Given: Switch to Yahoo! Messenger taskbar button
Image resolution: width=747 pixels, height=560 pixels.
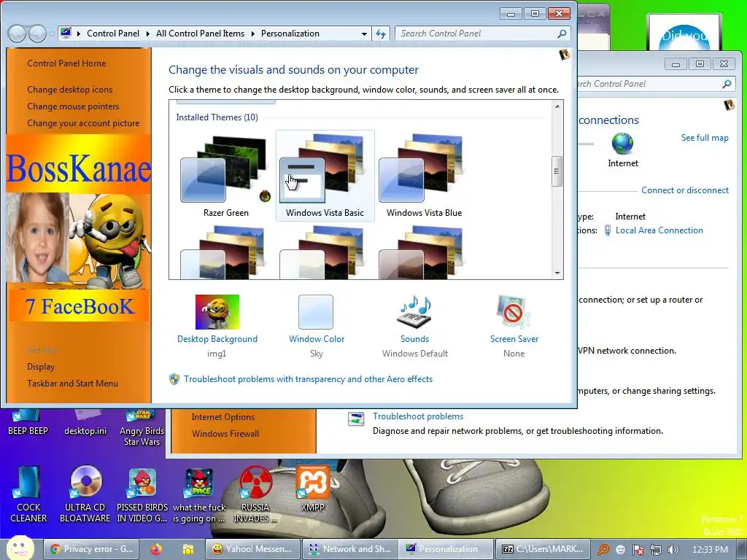Looking at the screenshot, I should coord(252,549).
